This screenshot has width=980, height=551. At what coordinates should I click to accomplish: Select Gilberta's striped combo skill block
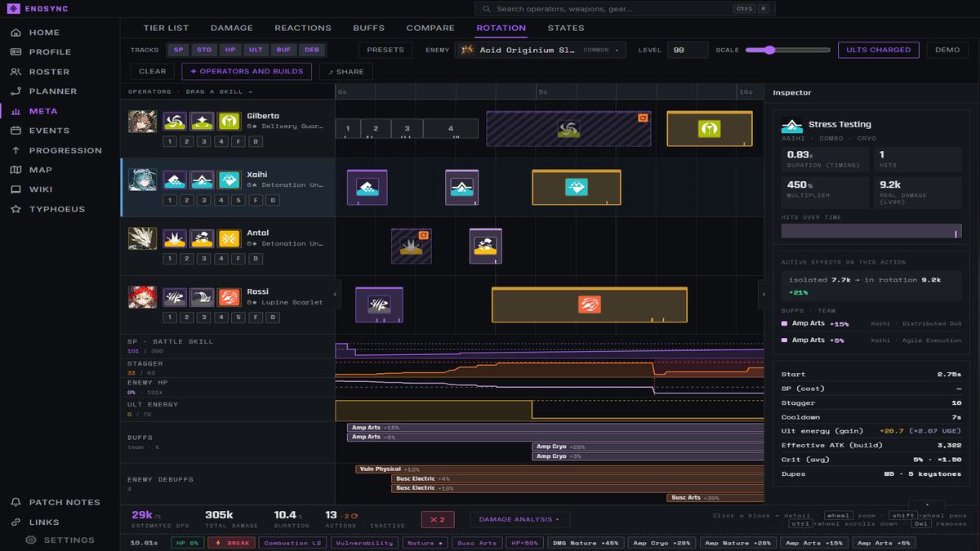tap(568, 129)
